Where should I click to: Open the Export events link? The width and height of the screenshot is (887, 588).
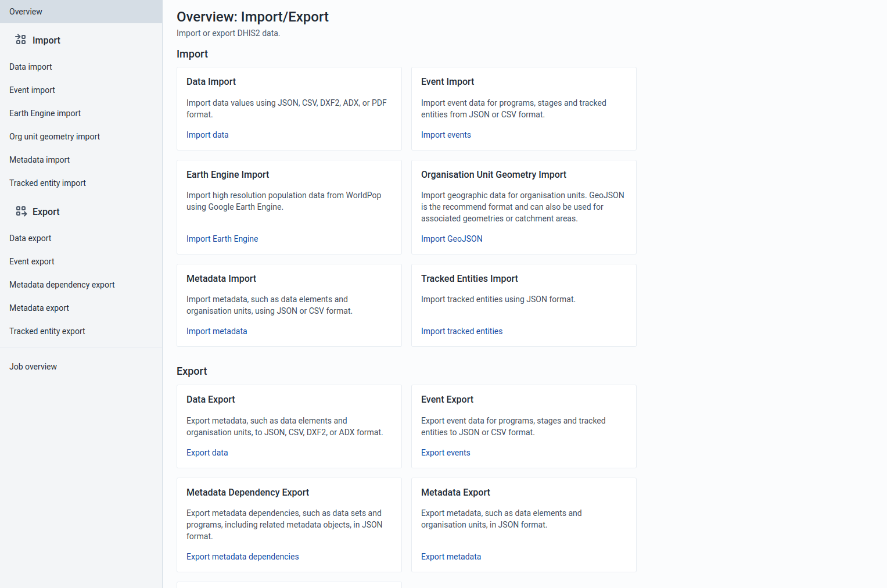tap(446, 453)
